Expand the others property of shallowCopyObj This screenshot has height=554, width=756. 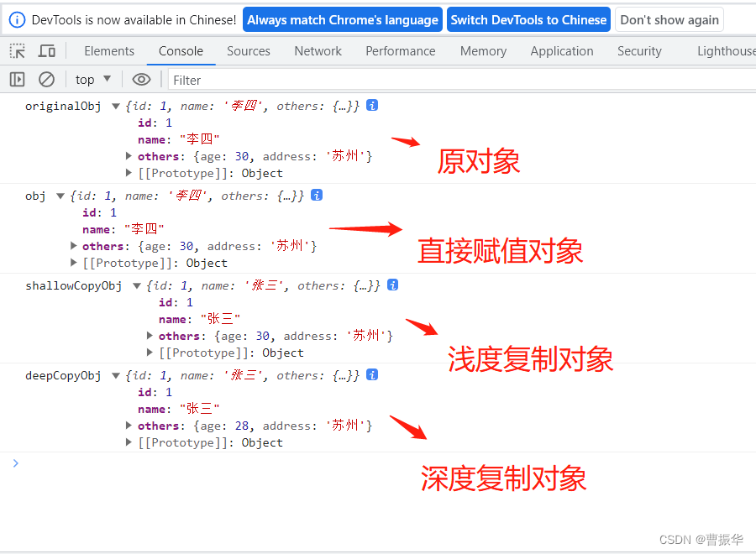(x=150, y=335)
